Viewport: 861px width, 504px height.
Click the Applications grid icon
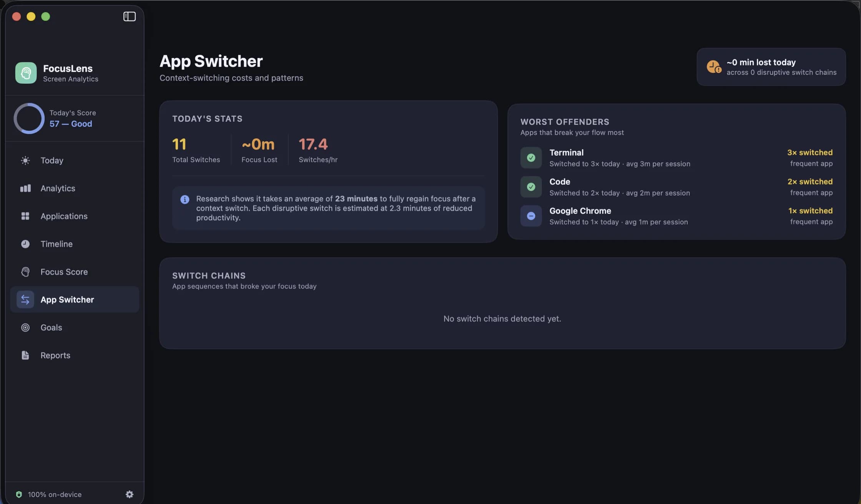(25, 216)
